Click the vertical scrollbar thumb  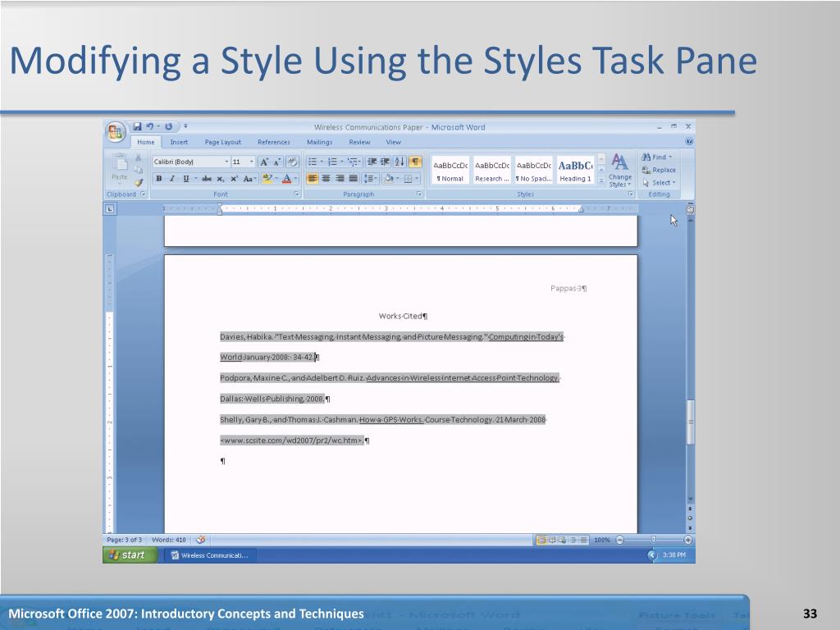click(x=691, y=422)
